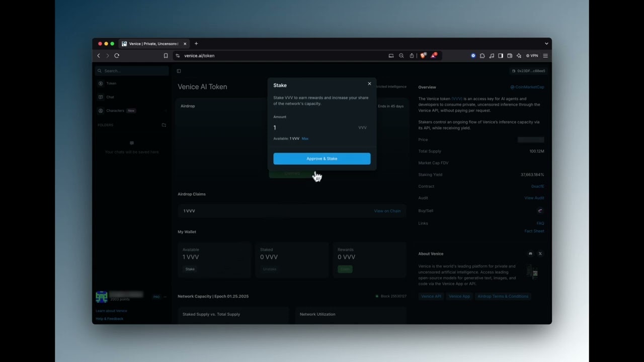Open picture-in-picture/cast icon in address bar
Image resolution: width=644 pixels, height=362 pixels.
click(391, 56)
